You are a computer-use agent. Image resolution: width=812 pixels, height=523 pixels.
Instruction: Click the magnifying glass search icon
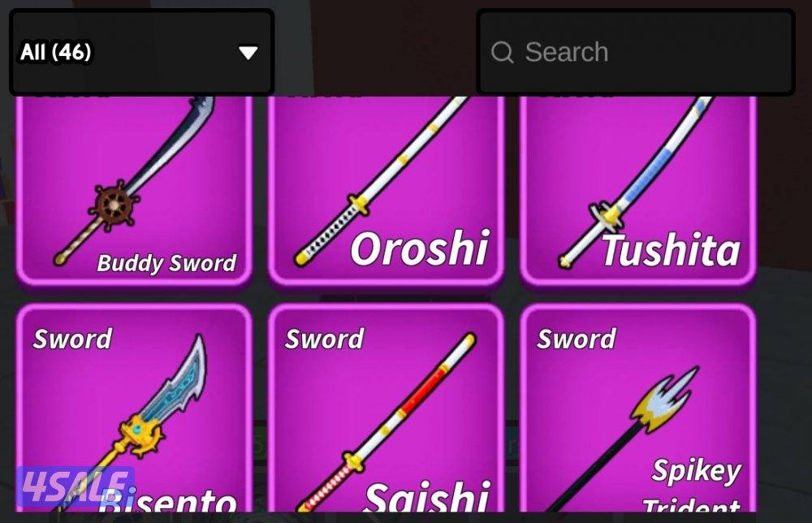pyautogui.click(x=502, y=52)
